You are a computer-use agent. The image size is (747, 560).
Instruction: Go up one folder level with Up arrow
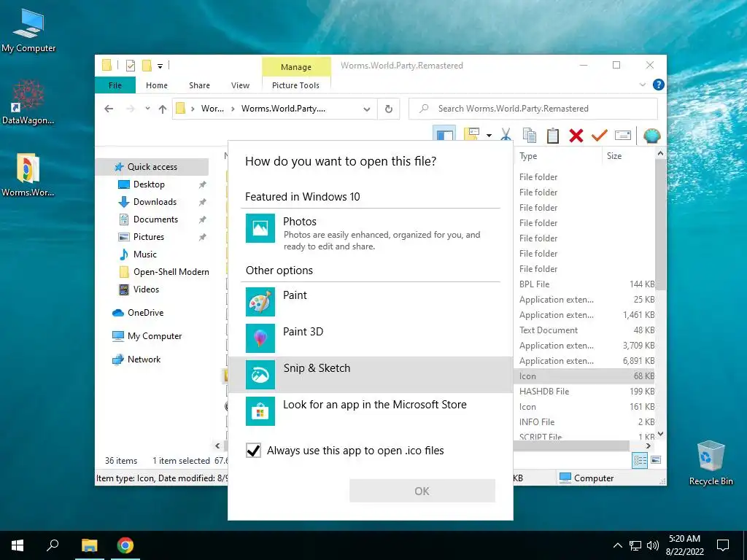coord(163,109)
